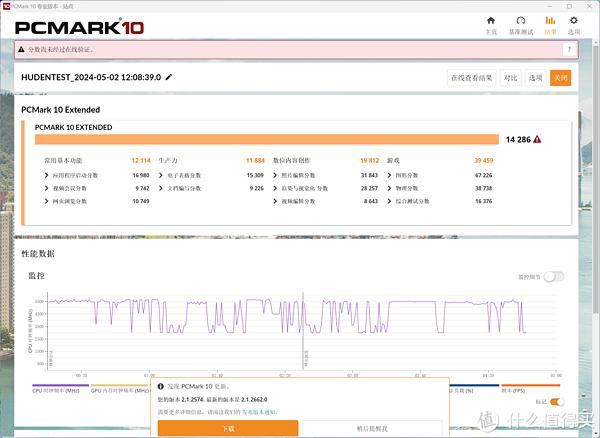600x438 pixels.
Task: Expand the Web browsing score row (10 749)
Action: pyautogui.click(x=97, y=201)
